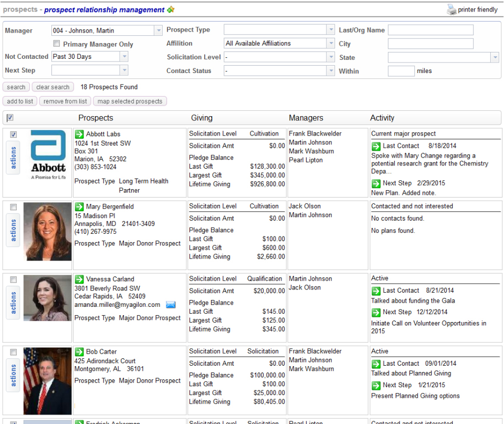The width and height of the screenshot is (504, 424).
Task: Uncheck the Abbott Labs row checkbox
Action: click(13, 134)
